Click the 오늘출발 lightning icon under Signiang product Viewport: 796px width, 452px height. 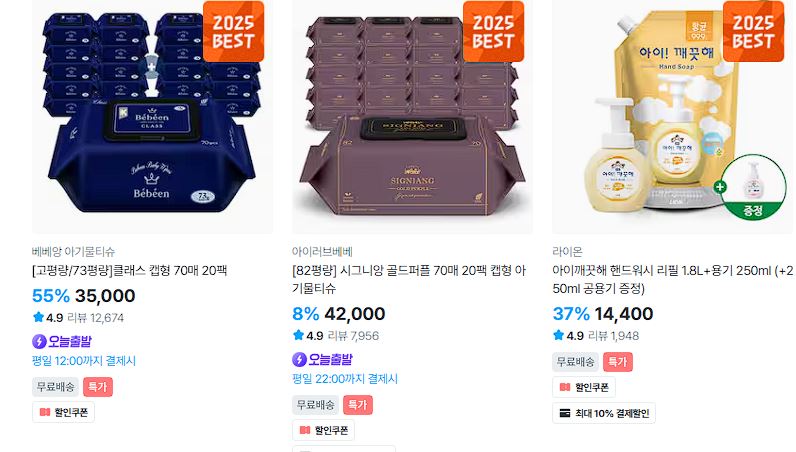pyautogui.click(x=299, y=360)
